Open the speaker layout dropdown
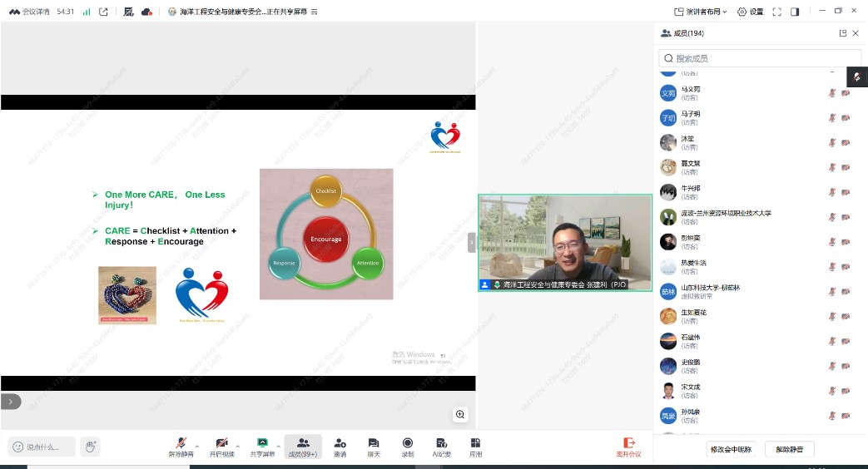Viewport: 868px width, 469px height. (701, 12)
